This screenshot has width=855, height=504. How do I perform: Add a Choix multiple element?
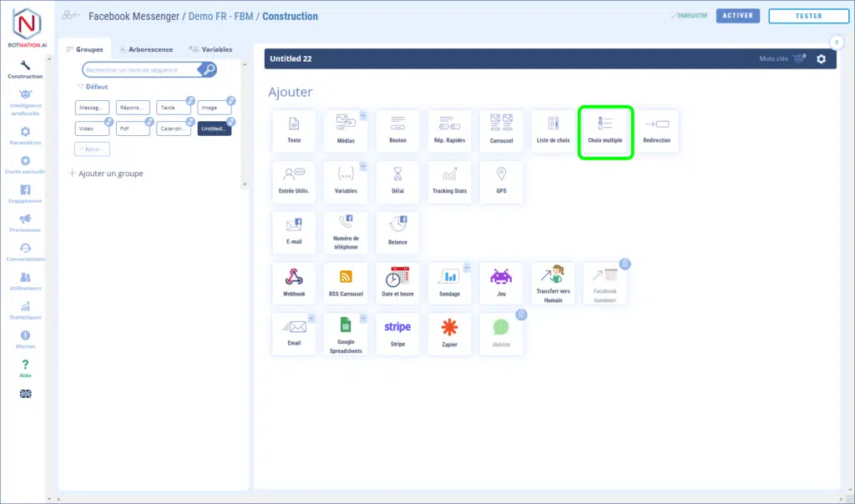[x=605, y=130]
